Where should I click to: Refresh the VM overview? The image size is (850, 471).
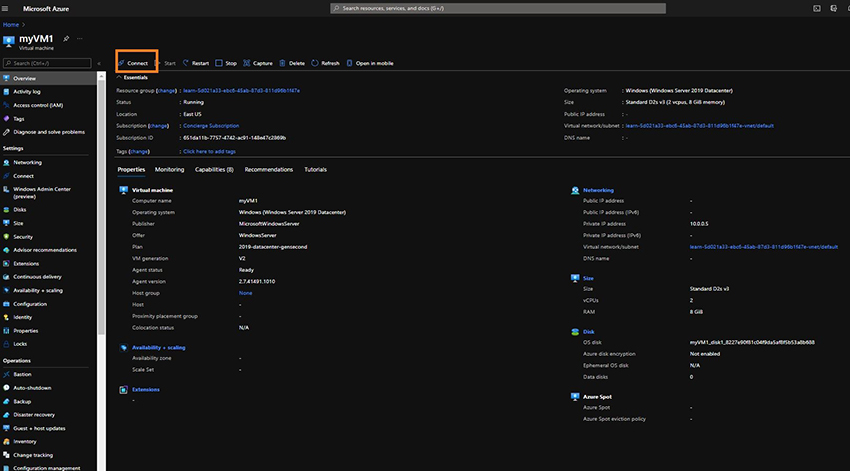326,63
